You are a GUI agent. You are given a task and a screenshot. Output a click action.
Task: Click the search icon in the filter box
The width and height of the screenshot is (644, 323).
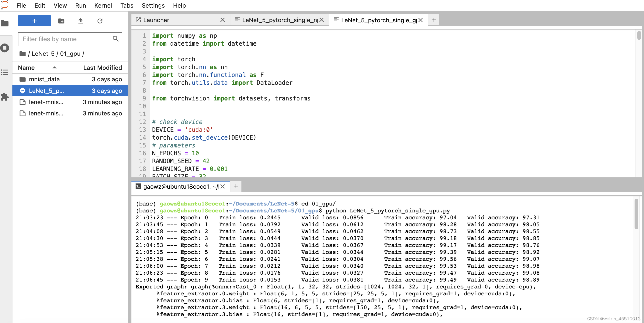coord(116,39)
